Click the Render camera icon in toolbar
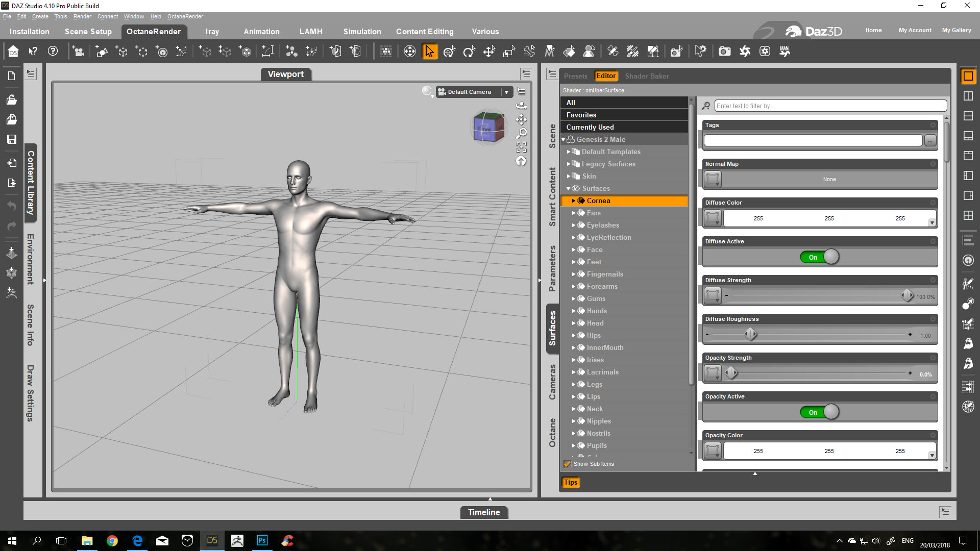 (724, 52)
